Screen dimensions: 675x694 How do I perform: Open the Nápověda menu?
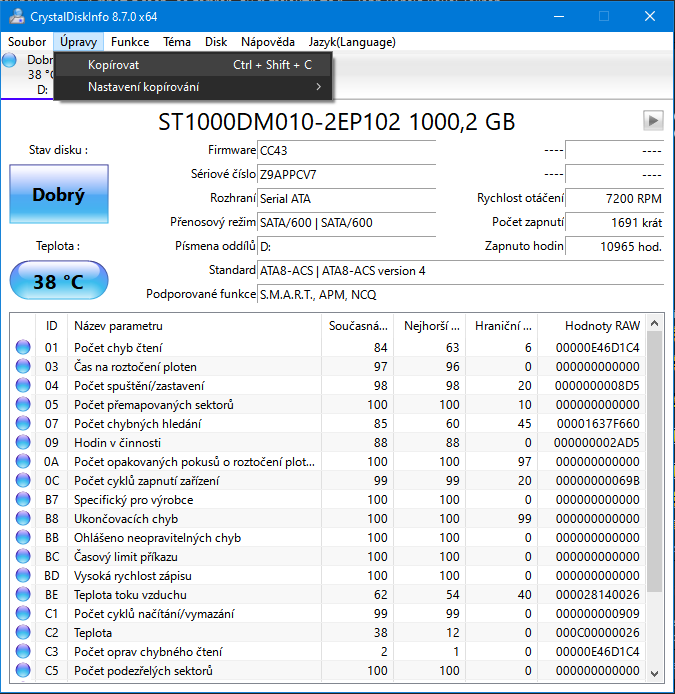pyautogui.click(x=267, y=42)
